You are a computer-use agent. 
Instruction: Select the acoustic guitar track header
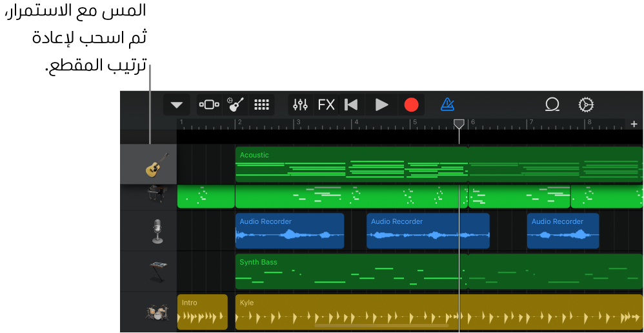coord(148,165)
